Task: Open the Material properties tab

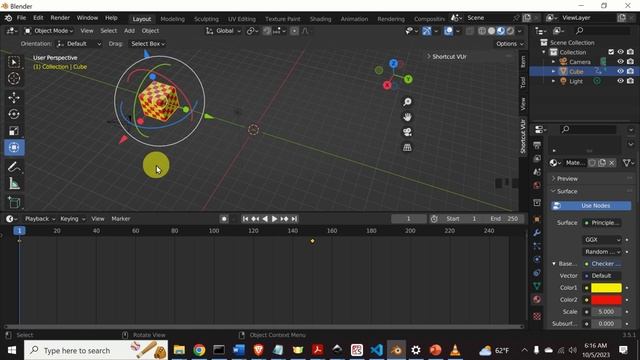Action: tap(537, 299)
